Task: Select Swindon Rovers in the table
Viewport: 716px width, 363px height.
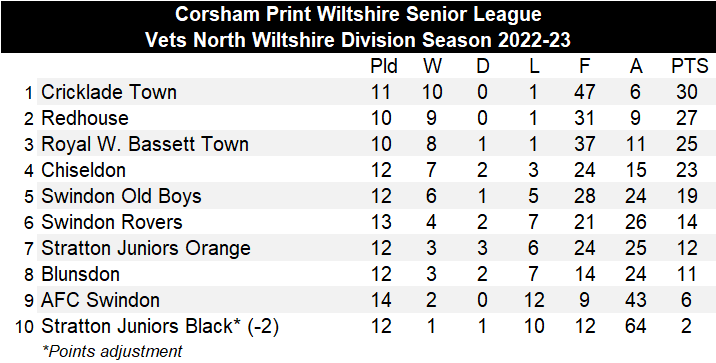Action: (111, 222)
